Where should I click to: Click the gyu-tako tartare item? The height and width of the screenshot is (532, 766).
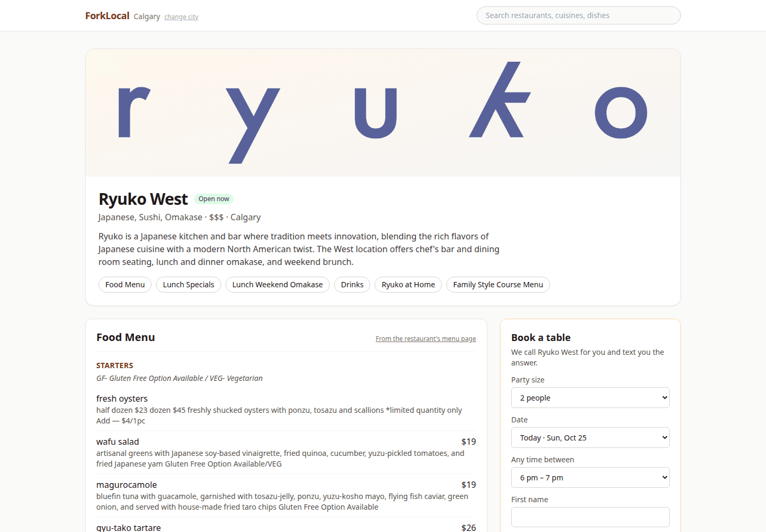click(x=286, y=527)
